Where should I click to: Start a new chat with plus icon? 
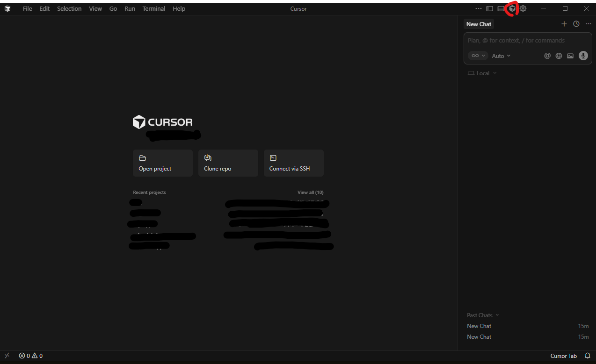pyautogui.click(x=564, y=24)
